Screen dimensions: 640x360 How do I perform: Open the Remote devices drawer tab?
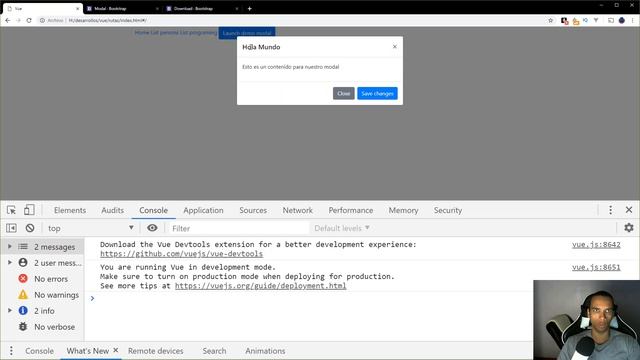click(156, 351)
